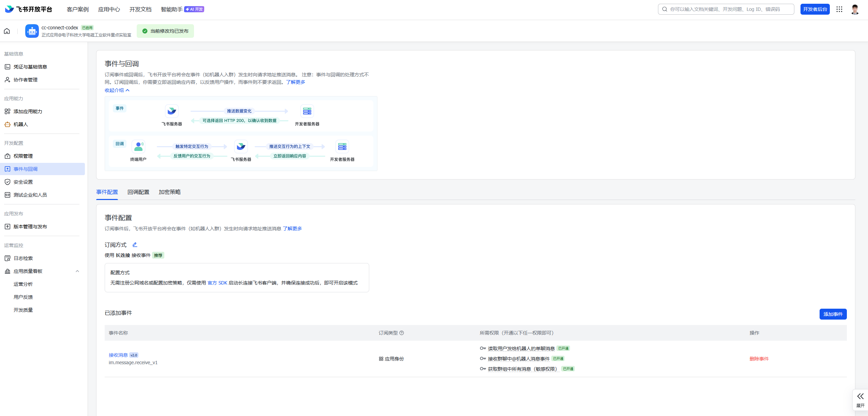
Task: Focus the documentation search input field
Action: 726,9
